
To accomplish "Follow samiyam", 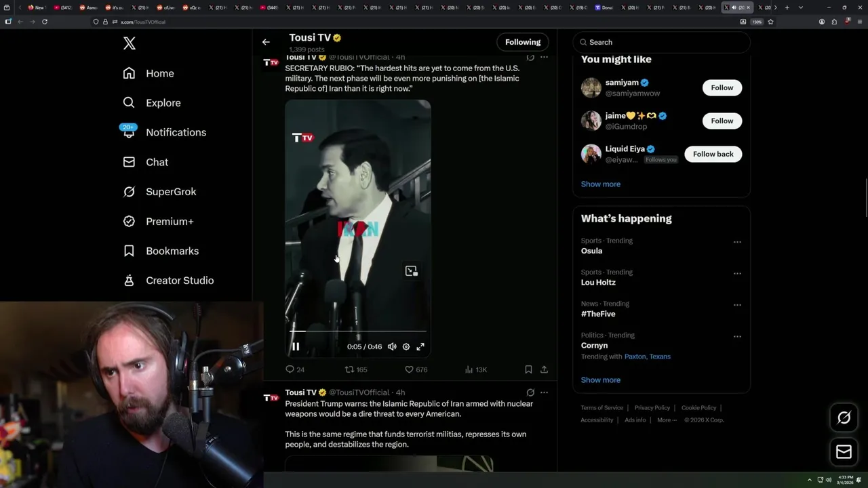I will 722,87.
